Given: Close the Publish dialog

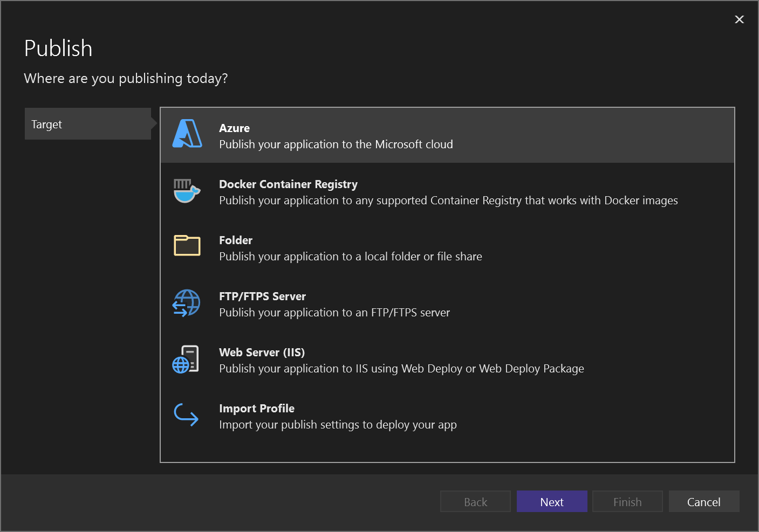Looking at the screenshot, I should (x=739, y=19).
